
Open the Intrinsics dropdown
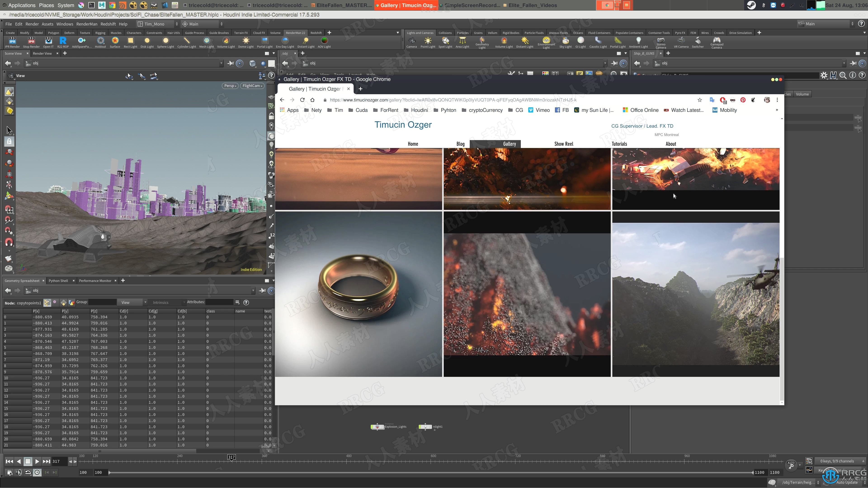tap(167, 303)
